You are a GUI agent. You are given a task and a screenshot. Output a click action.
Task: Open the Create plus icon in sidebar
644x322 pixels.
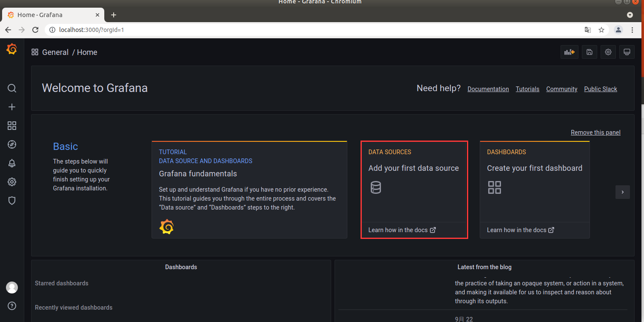[12, 107]
